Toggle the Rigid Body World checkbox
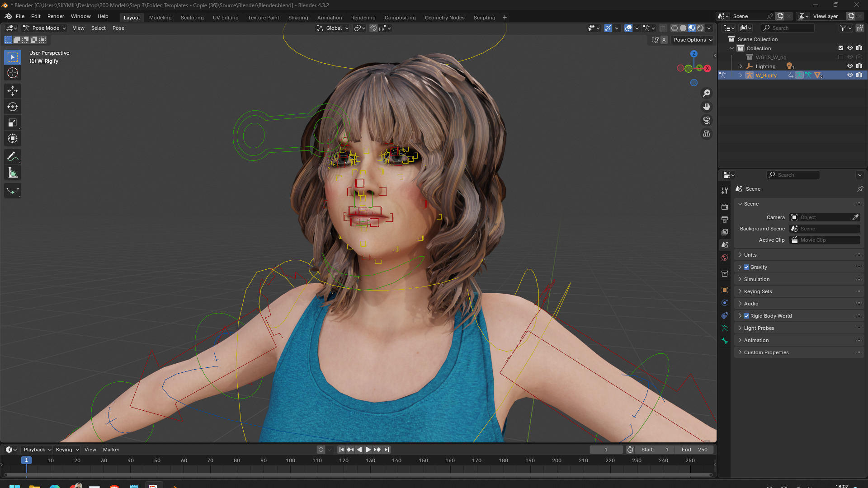 pyautogui.click(x=746, y=316)
